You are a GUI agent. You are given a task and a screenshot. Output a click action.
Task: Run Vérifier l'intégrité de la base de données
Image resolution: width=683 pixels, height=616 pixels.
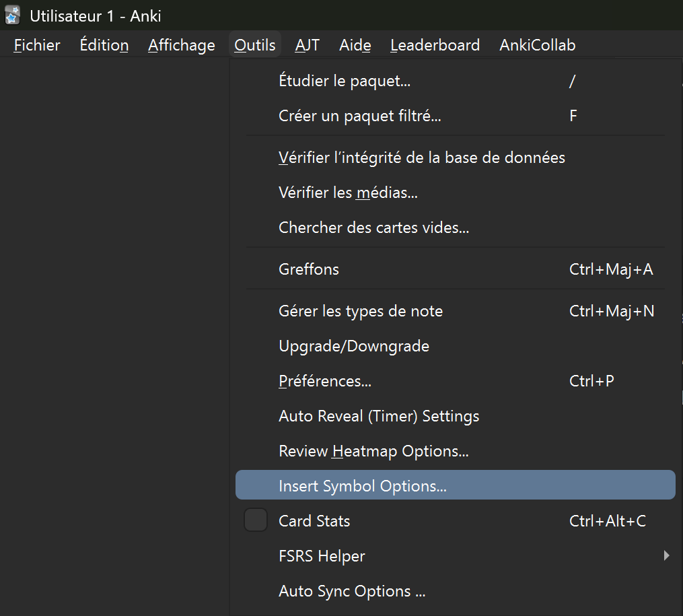422,158
